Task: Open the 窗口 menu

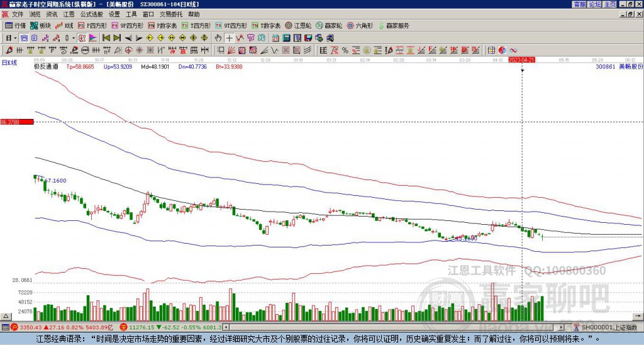Action: [148, 14]
